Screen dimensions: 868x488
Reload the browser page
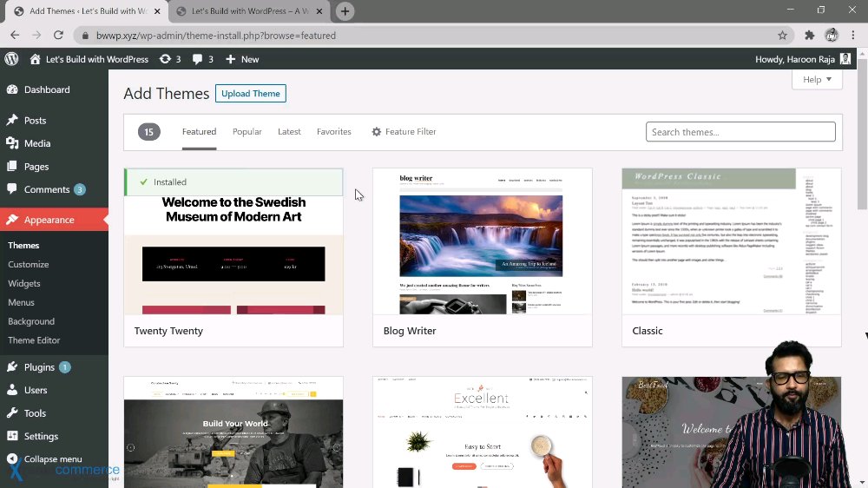click(x=58, y=35)
